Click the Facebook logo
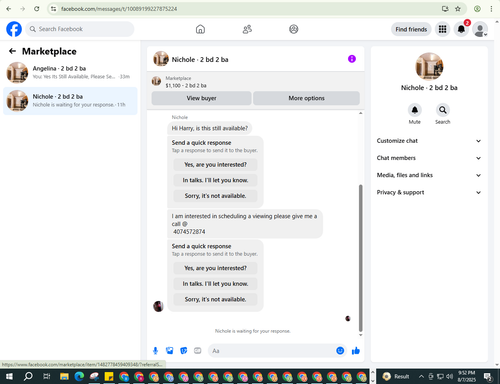 tap(14, 29)
